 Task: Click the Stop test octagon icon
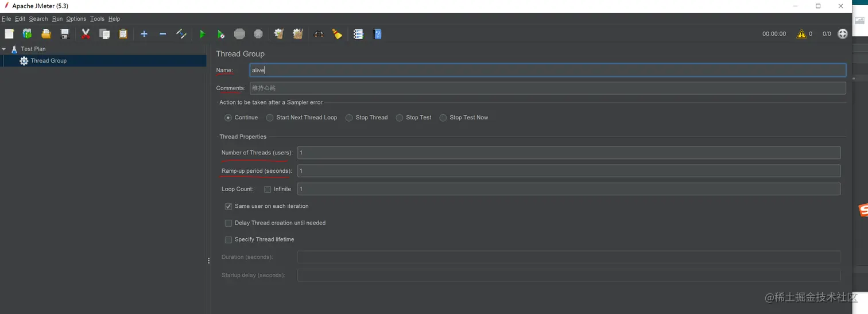pyautogui.click(x=239, y=34)
